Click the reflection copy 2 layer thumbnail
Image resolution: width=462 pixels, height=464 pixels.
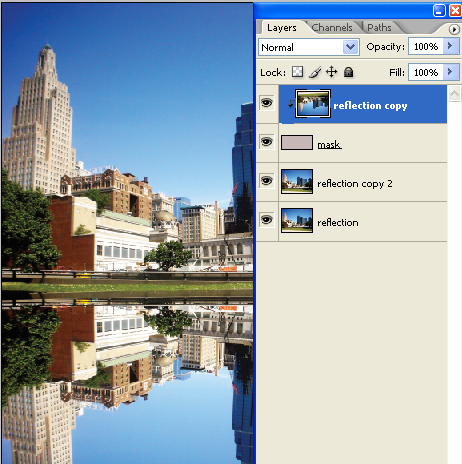coord(297,182)
